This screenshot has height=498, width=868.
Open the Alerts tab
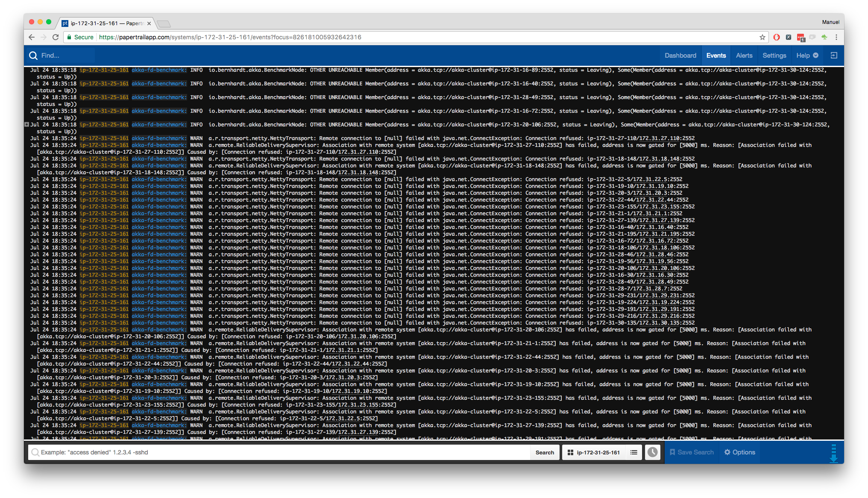[x=744, y=56]
